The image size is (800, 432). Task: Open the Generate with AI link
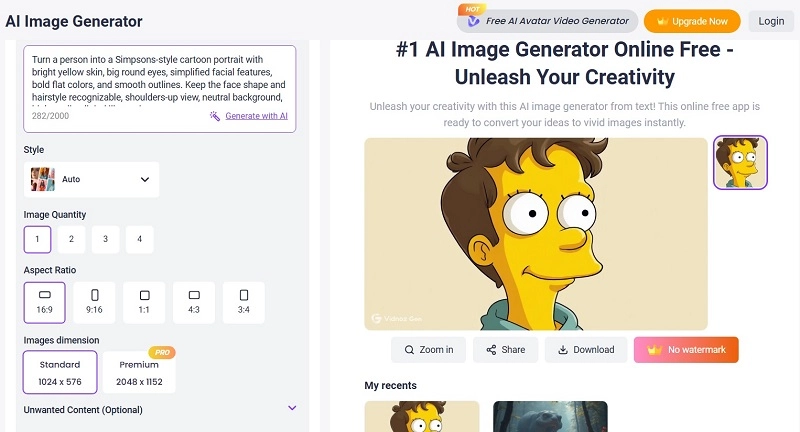256,116
